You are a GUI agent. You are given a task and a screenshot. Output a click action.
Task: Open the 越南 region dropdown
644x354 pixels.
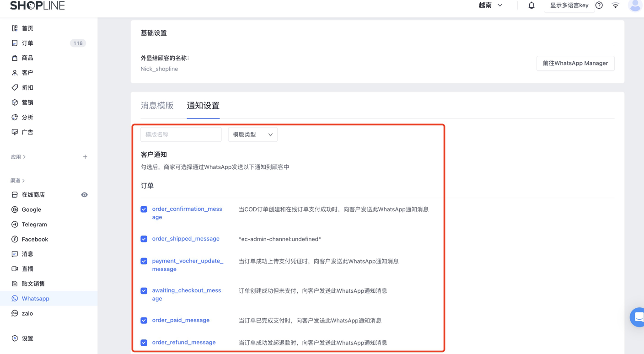(491, 5)
